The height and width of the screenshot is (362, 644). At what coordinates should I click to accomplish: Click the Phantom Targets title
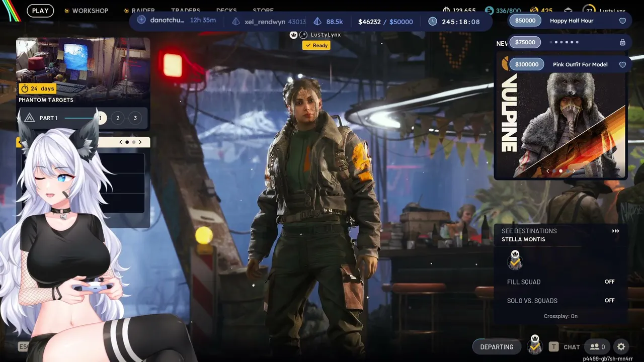(46, 100)
